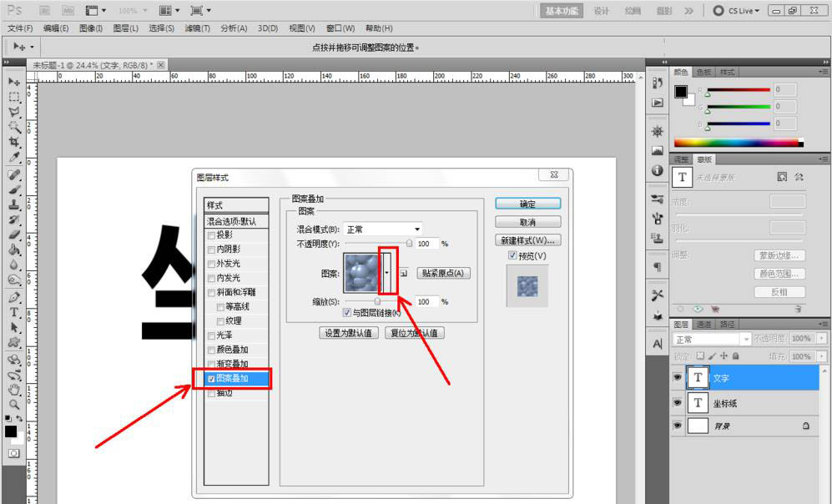Click the foreground color swatch
The image size is (832, 504).
(12, 432)
